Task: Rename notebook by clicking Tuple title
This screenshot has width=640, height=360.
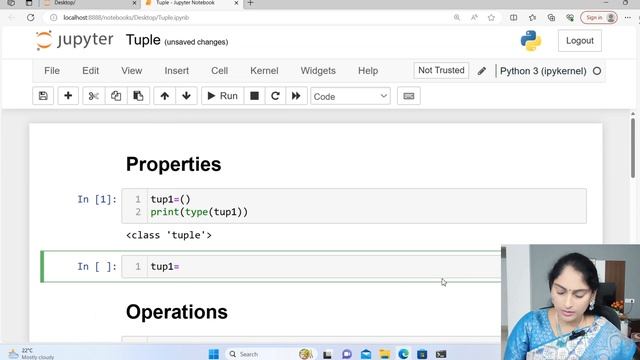Action: (x=143, y=40)
